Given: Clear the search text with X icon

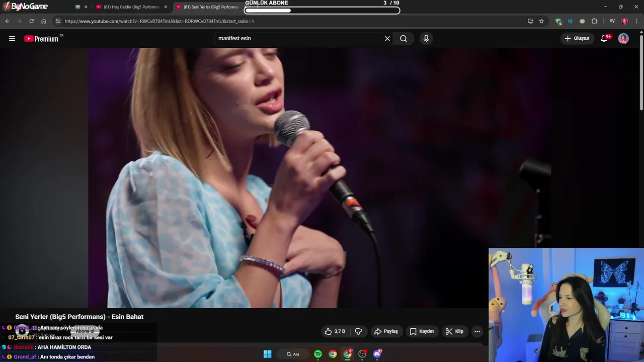Looking at the screenshot, I should (x=387, y=39).
